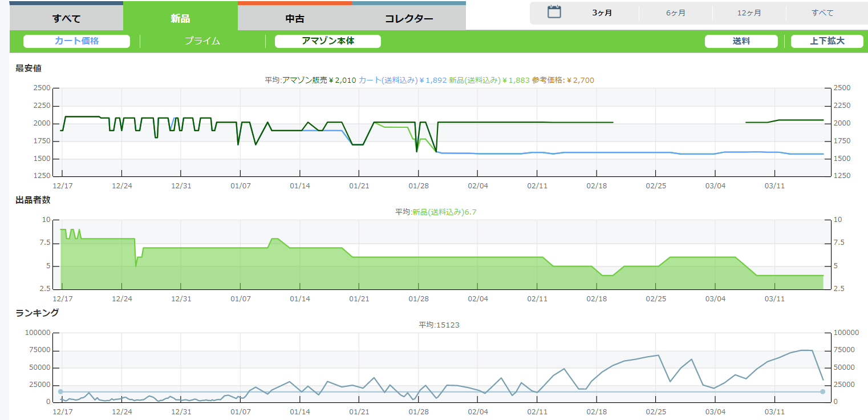The width and height of the screenshot is (868, 420).
Task: Click the calendar icon beside period options
Action: click(554, 13)
